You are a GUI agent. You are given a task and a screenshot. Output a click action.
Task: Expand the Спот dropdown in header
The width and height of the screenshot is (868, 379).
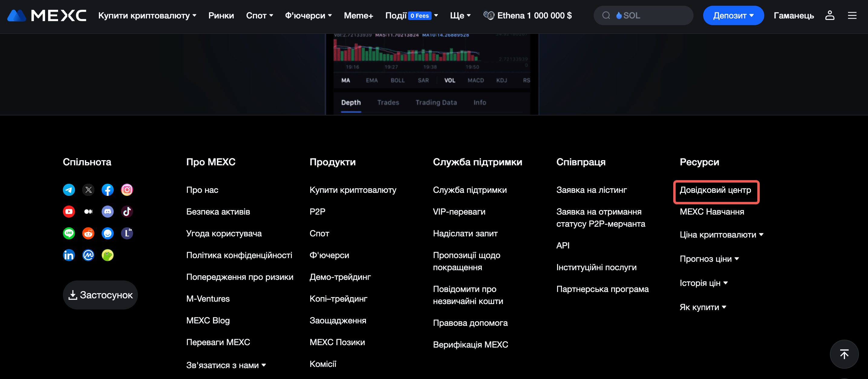coord(259,15)
